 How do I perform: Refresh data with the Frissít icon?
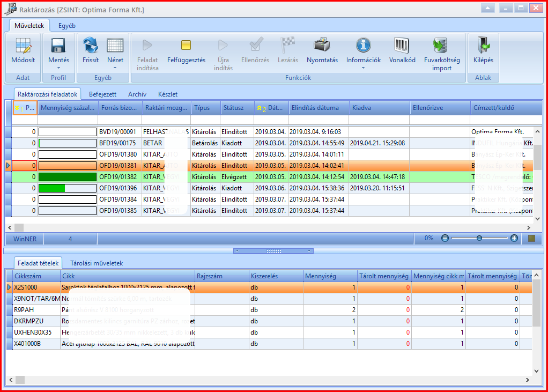pos(91,46)
